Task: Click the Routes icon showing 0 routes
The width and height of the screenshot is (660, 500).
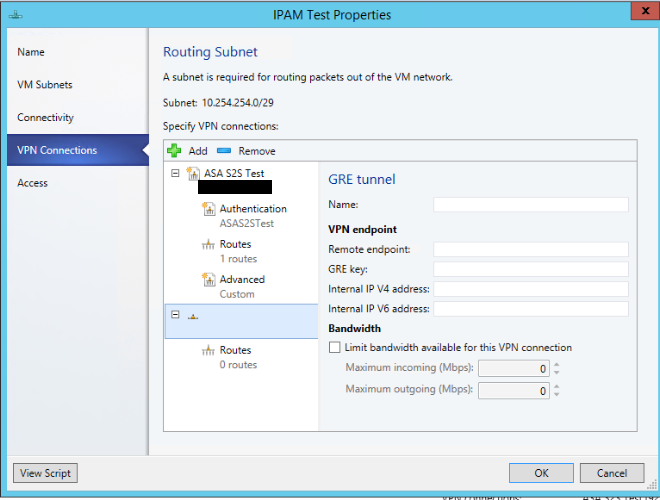Action: tap(209, 351)
